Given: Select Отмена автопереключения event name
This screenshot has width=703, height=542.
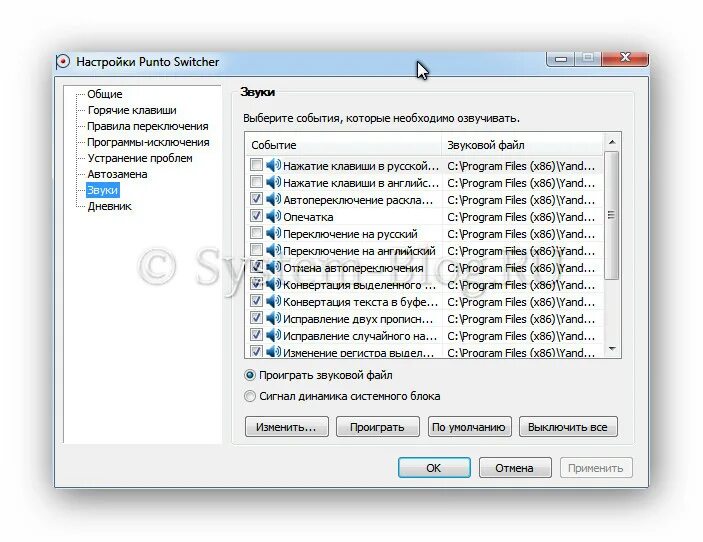Looking at the screenshot, I should pos(353,268).
